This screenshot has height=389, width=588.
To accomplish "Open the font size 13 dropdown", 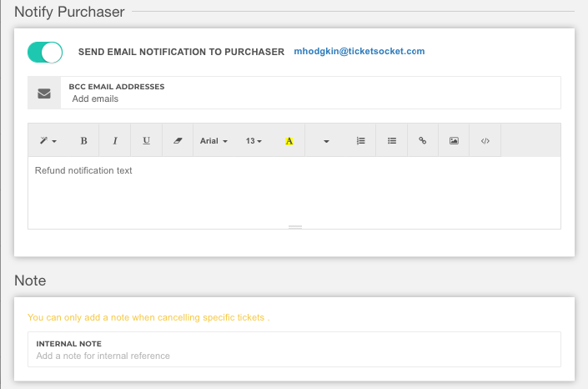I will [254, 141].
